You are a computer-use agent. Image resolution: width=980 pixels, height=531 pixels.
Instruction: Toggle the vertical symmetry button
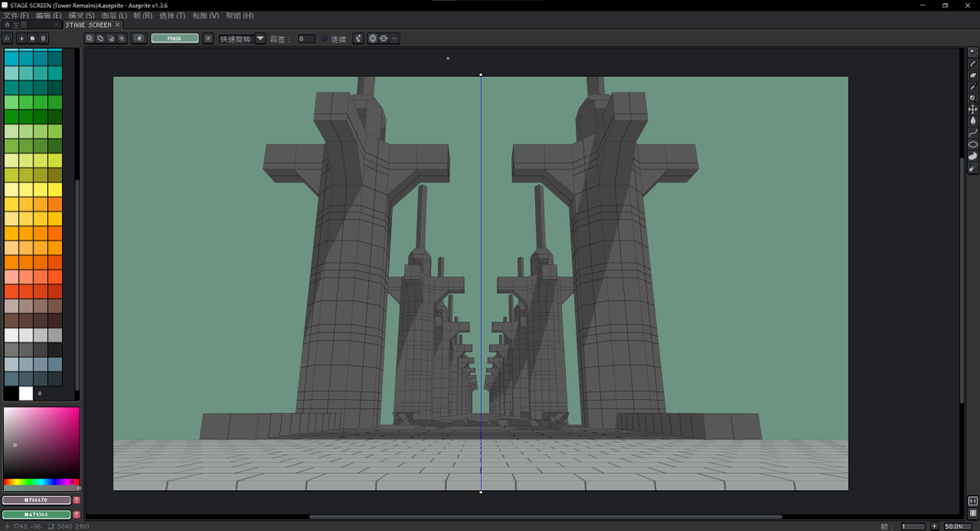tap(383, 38)
